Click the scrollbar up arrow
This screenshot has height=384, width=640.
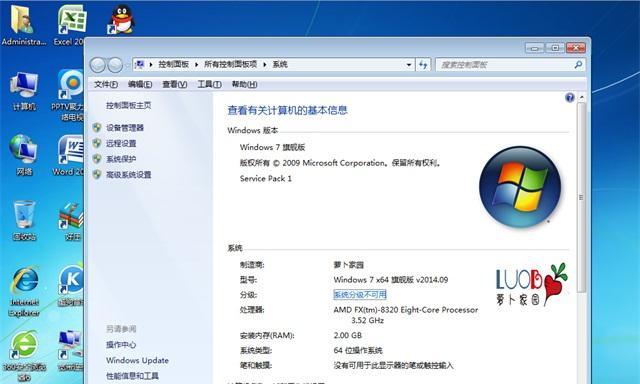point(582,97)
